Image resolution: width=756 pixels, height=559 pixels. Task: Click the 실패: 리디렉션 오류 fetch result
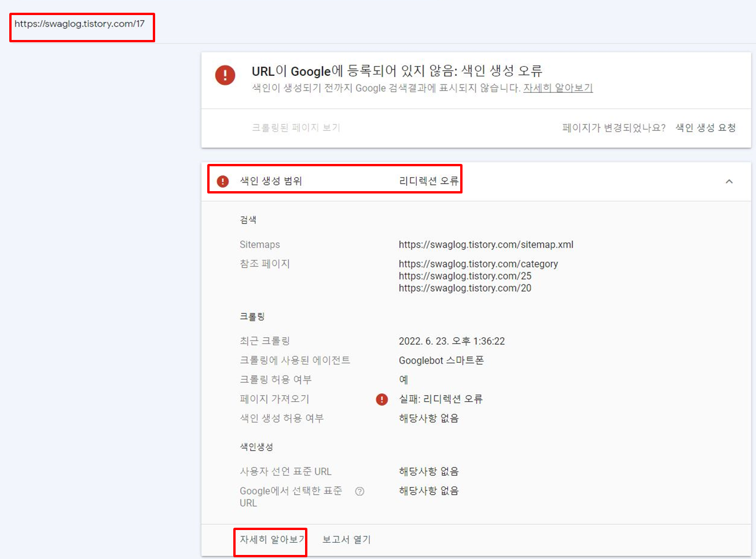pyautogui.click(x=441, y=399)
